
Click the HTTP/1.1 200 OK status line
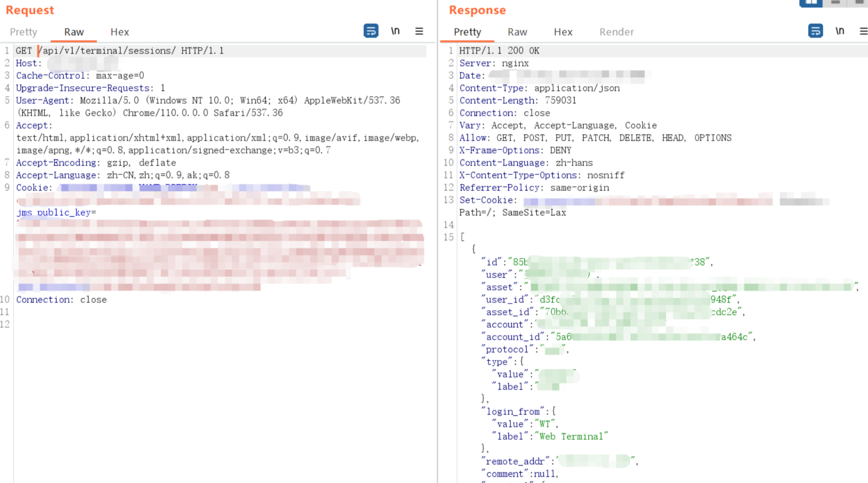(499, 51)
